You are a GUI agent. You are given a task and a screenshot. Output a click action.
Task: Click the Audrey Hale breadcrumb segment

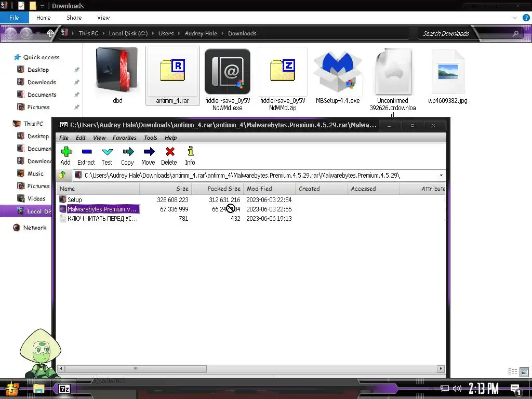(201, 33)
